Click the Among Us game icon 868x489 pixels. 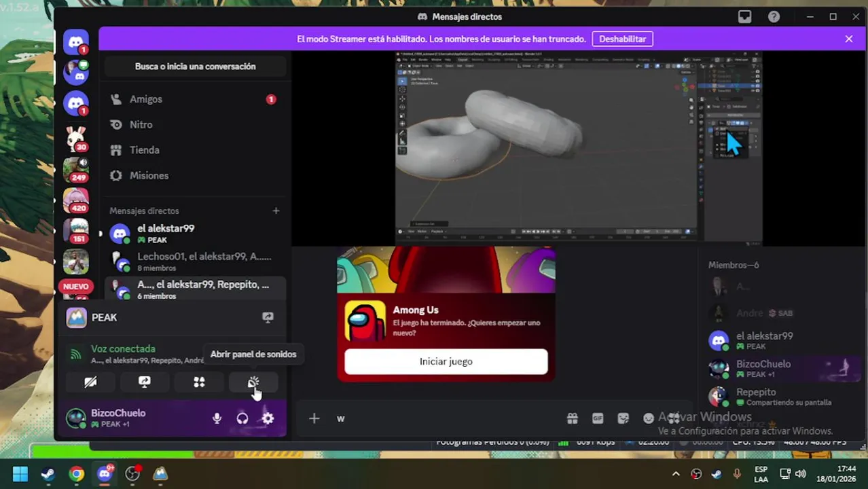click(x=365, y=321)
